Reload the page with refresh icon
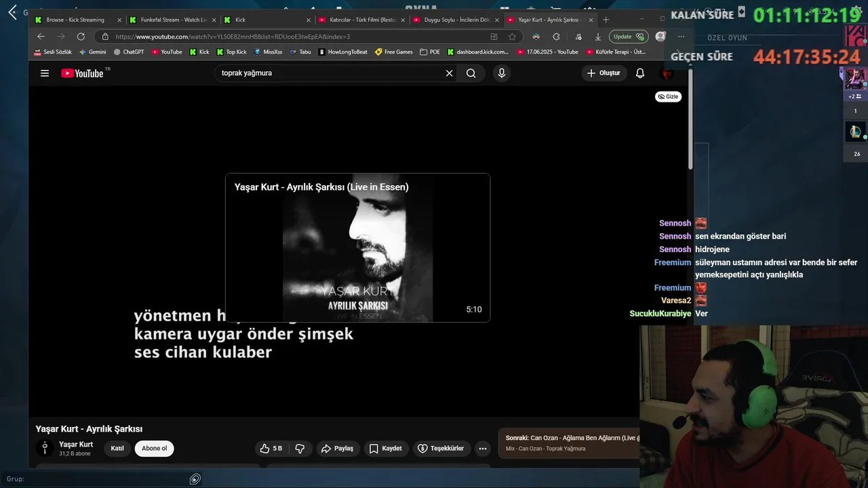 click(81, 37)
